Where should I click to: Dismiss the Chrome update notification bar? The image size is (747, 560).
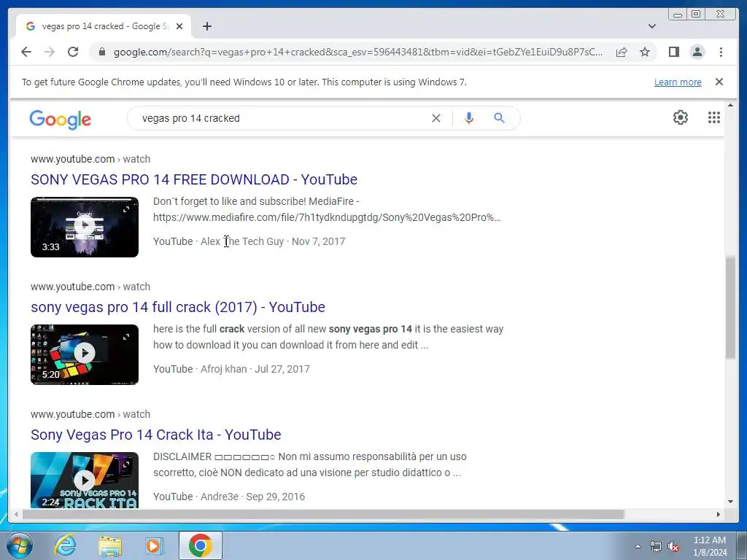click(719, 82)
